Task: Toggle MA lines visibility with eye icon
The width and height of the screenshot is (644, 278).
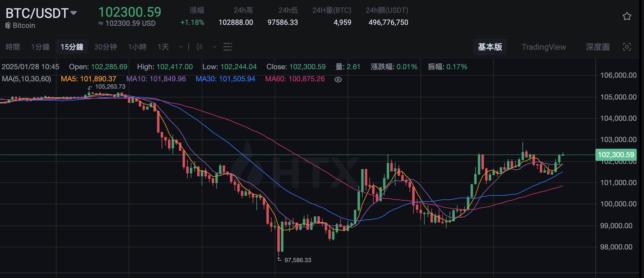Action: 339,79
